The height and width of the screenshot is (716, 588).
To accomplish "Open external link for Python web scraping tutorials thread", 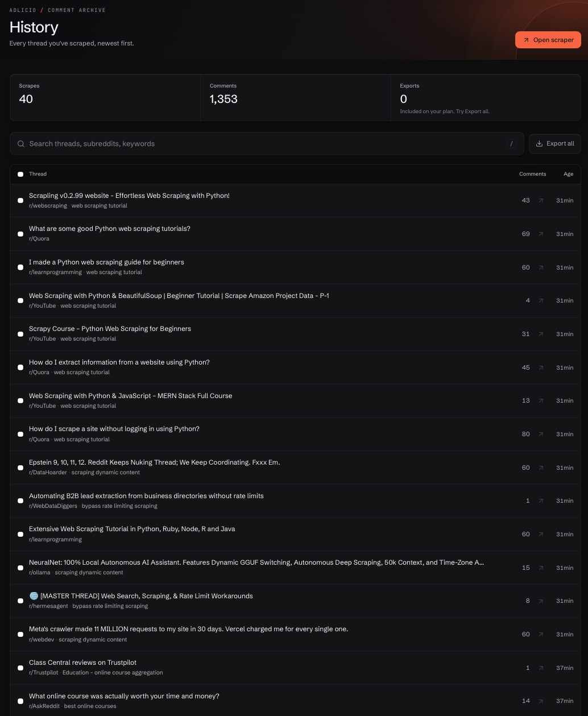I will tap(541, 234).
